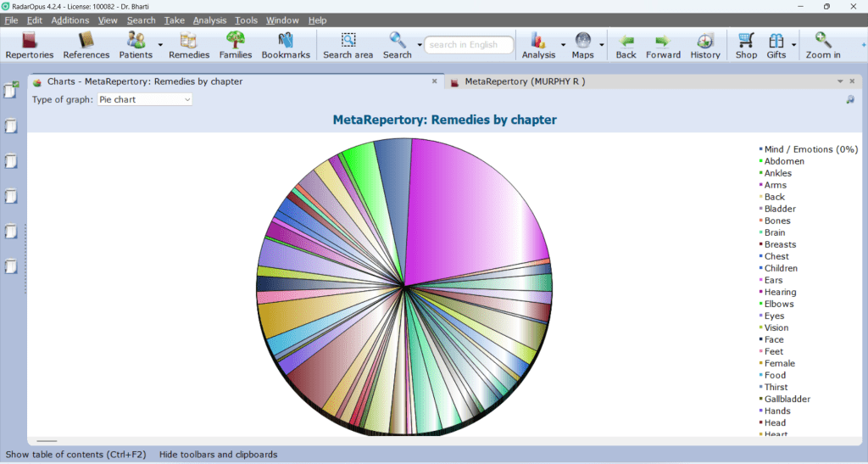
Task: Click the Bladder legend entry
Action: coord(780,209)
